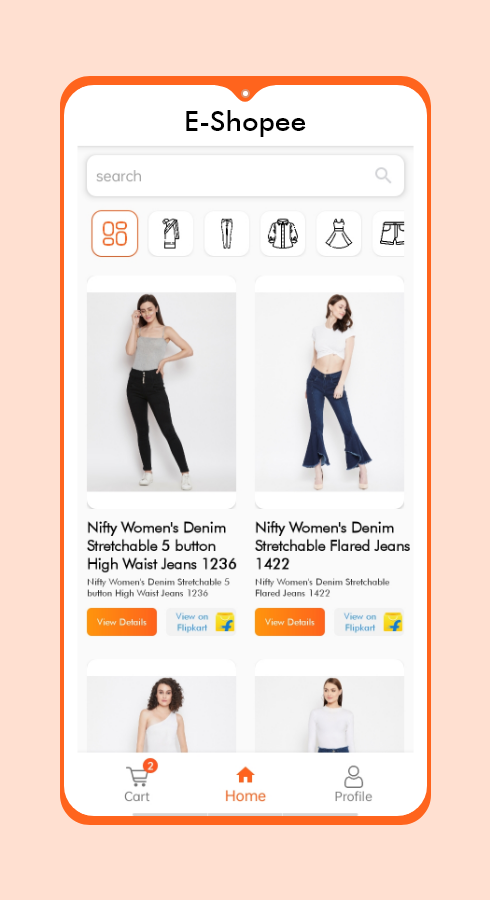Viewport: 490px width, 900px height.
Task: View Flared Jeans 1422 on Flipkart
Action: tap(369, 622)
